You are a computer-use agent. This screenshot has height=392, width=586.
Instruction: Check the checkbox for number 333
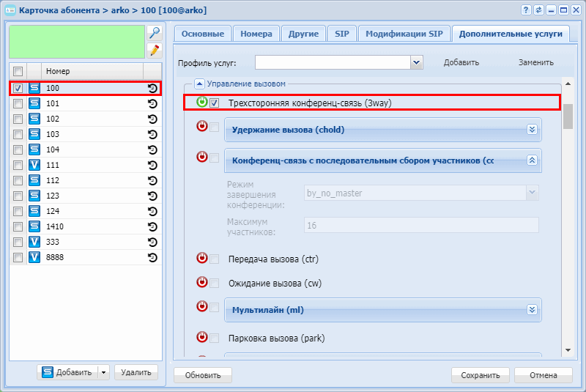coord(18,242)
